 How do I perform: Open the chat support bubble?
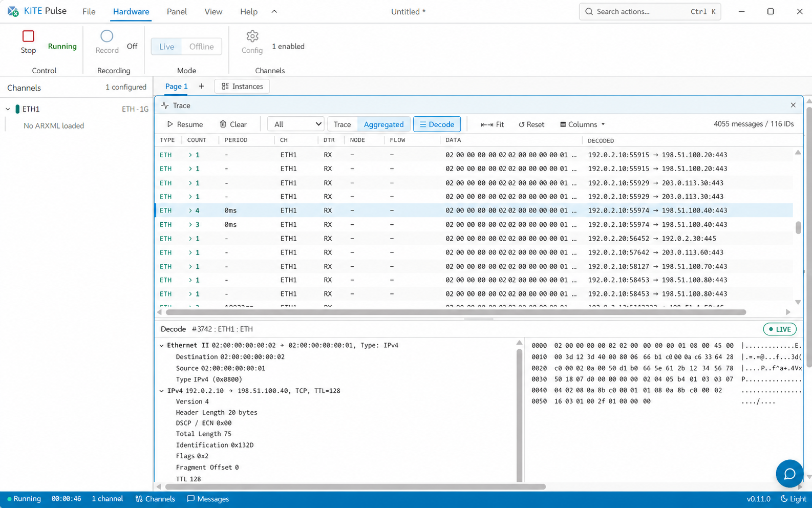(789, 474)
